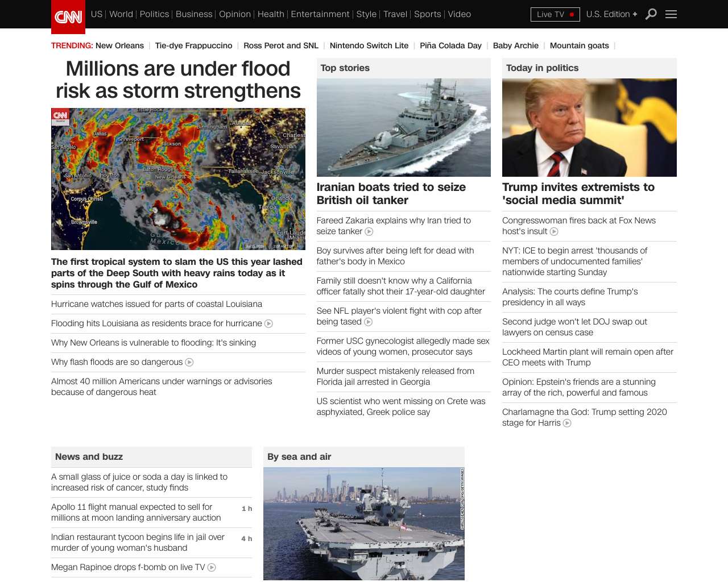Screen dimensions: 728x582
Task: Open the World section in navigation
Action: pos(121,14)
